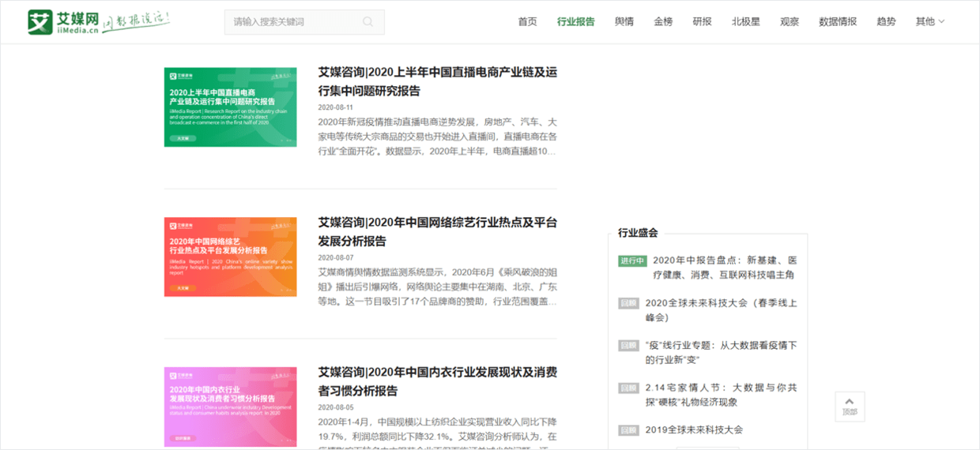This screenshot has width=980, height=450.
Task: Click the 回顾 badge beside "疫"线行业专题
Action: 628,346
